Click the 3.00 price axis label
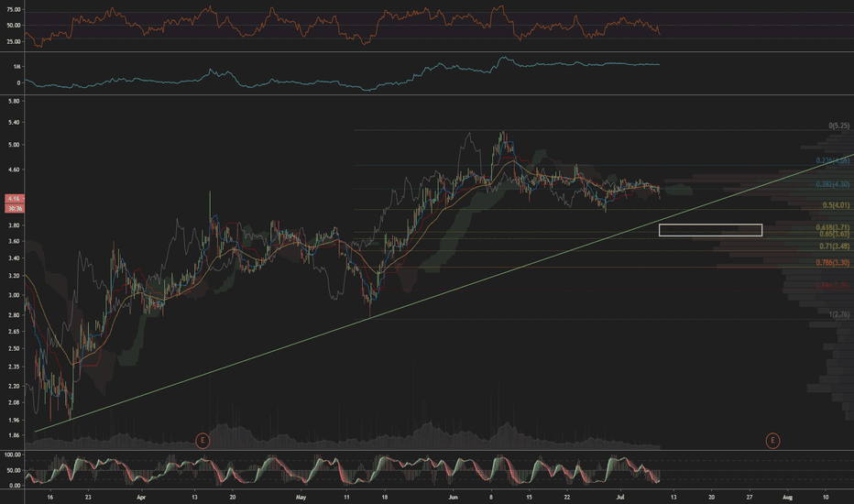 [14, 295]
